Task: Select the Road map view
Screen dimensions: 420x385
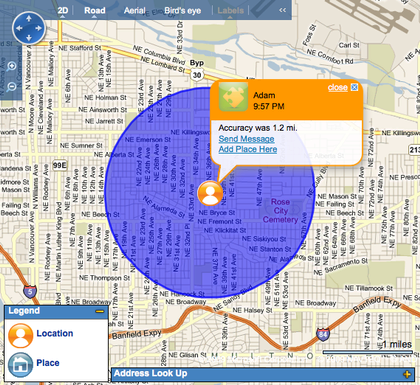Action: 95,11
